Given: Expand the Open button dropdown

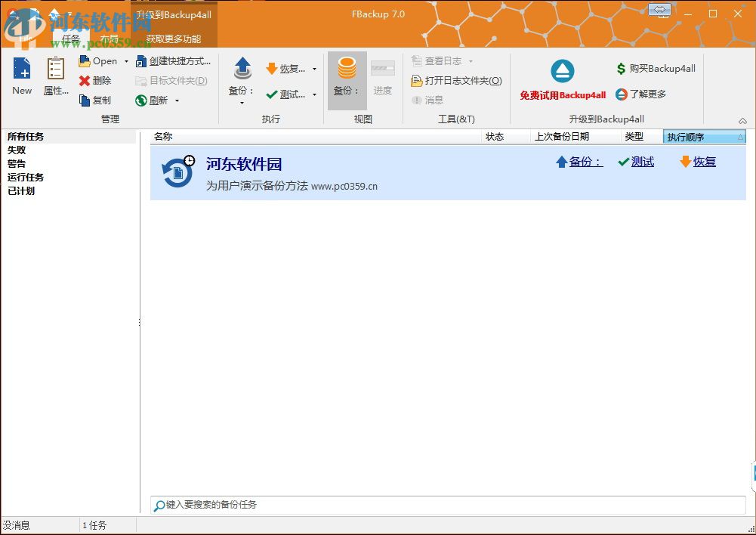Looking at the screenshot, I should click(127, 61).
